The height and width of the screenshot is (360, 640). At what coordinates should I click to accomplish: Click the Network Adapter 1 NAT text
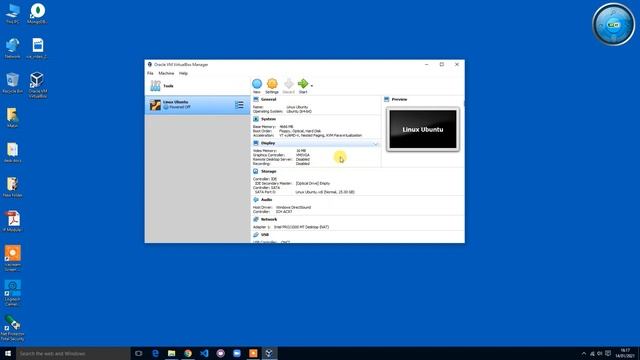301,227
